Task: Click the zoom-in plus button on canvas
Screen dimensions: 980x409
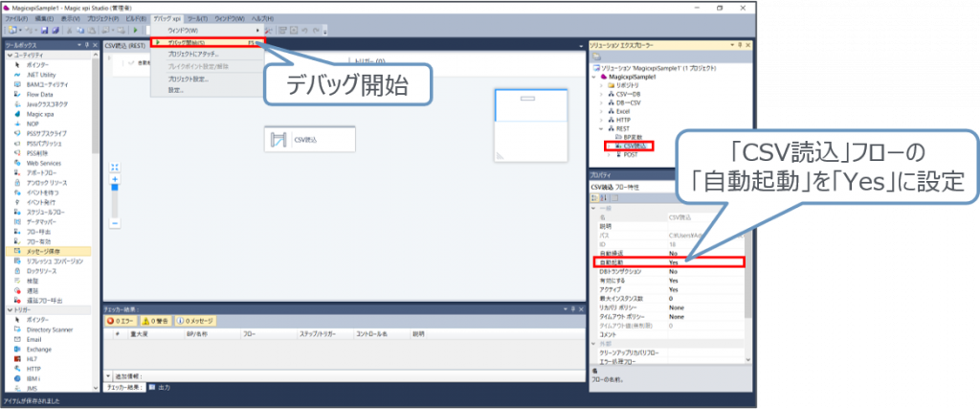Action: click(x=115, y=179)
